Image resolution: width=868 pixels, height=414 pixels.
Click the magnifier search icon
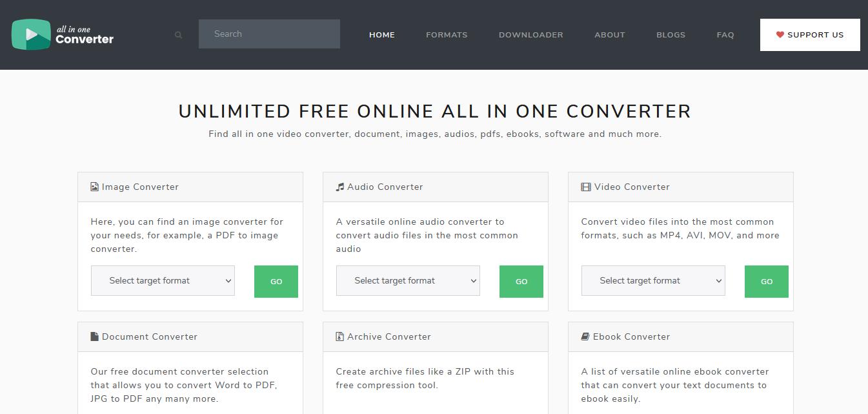(x=177, y=36)
